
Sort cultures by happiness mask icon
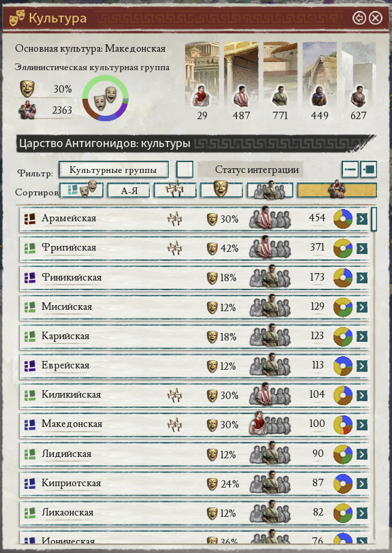pyautogui.click(x=221, y=190)
